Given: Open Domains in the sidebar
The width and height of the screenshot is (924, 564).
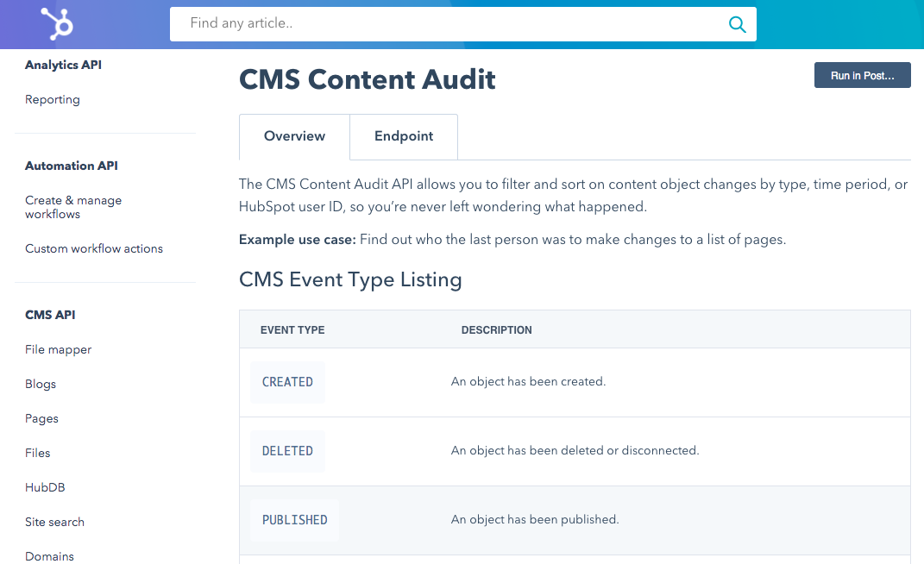Looking at the screenshot, I should (49, 556).
